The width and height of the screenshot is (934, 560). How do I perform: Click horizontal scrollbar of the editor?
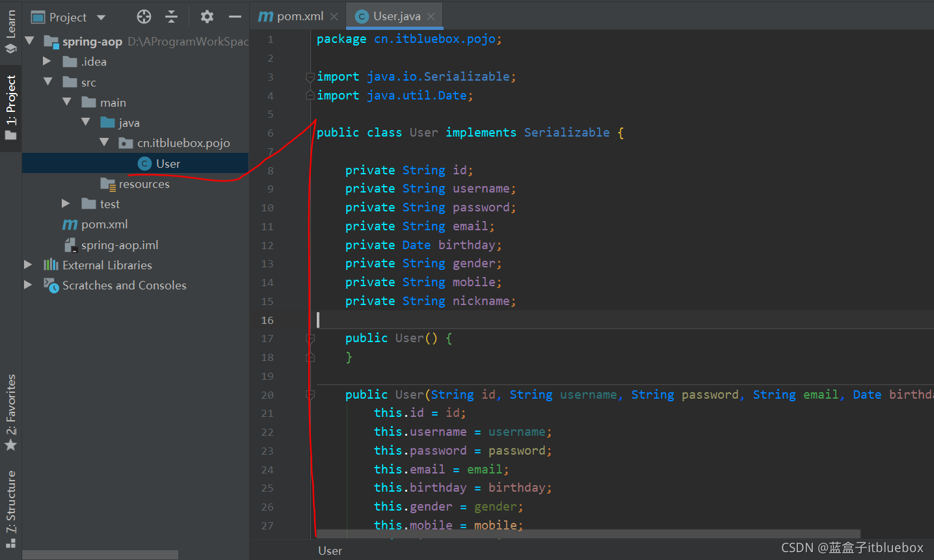[587, 533]
